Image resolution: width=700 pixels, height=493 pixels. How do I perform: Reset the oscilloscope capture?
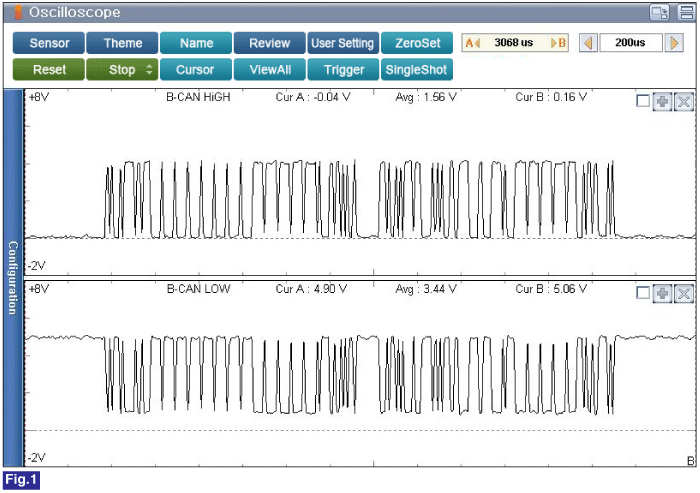(x=49, y=70)
